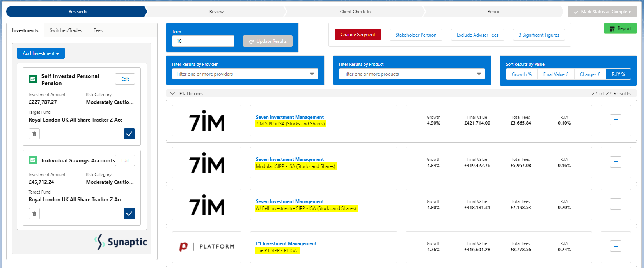The width and height of the screenshot is (644, 268).
Task: Delete the Individual Savings Accounts investment
Action: (x=34, y=214)
